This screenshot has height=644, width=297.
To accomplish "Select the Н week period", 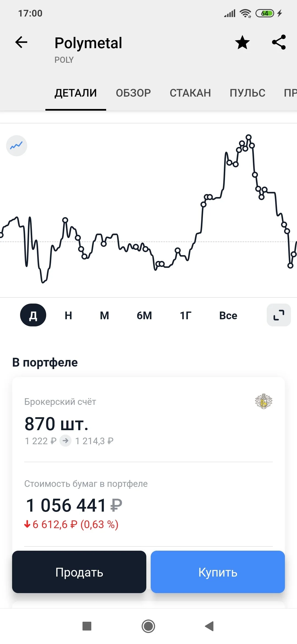I will point(68,315).
